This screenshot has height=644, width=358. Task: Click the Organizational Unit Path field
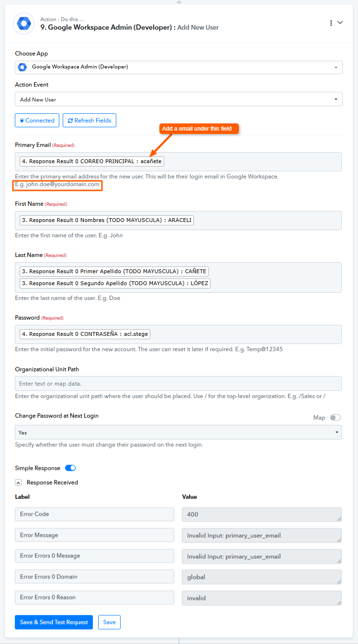(x=179, y=384)
